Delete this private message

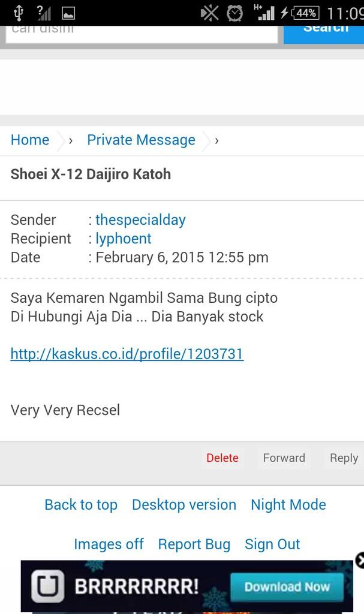(x=222, y=458)
